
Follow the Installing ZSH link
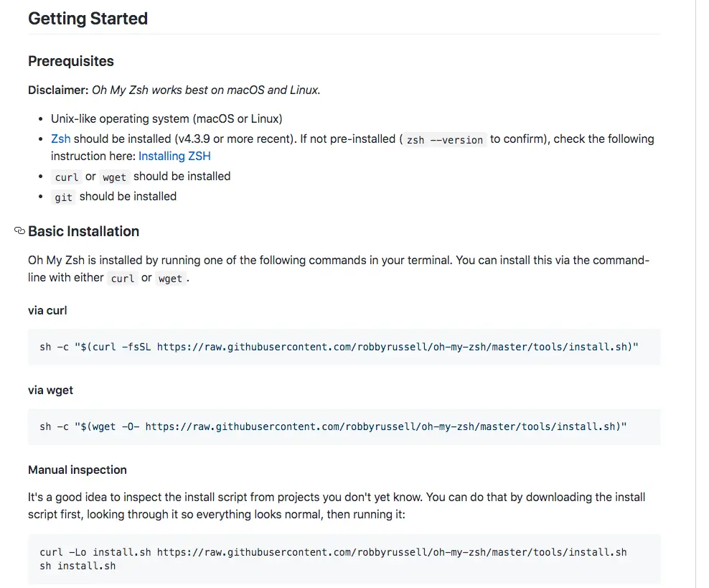pyautogui.click(x=174, y=156)
